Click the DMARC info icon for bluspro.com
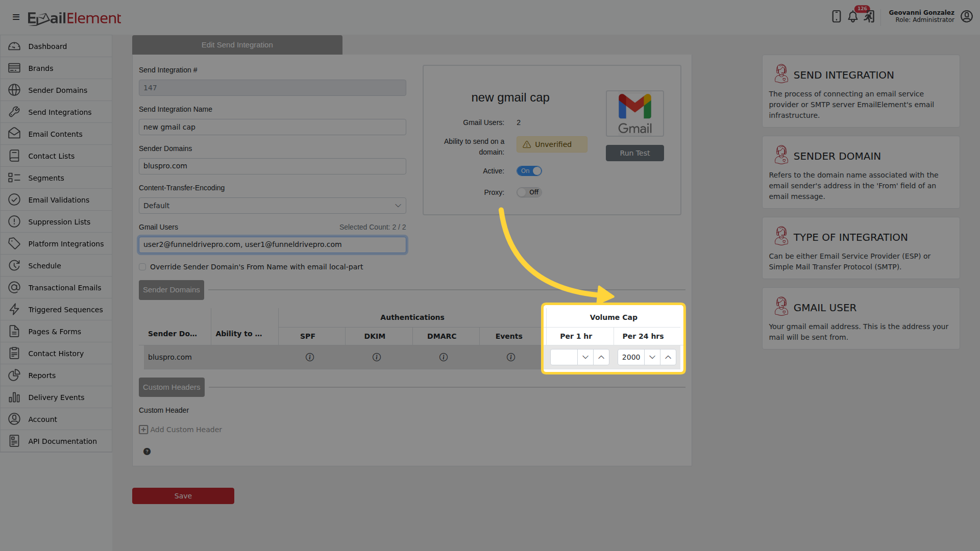The image size is (980, 551). 444,357
